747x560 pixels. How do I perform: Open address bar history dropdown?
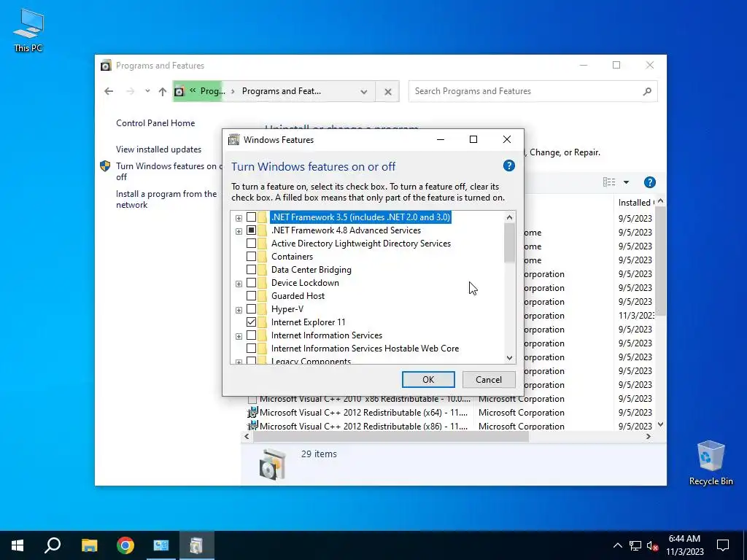364,91
